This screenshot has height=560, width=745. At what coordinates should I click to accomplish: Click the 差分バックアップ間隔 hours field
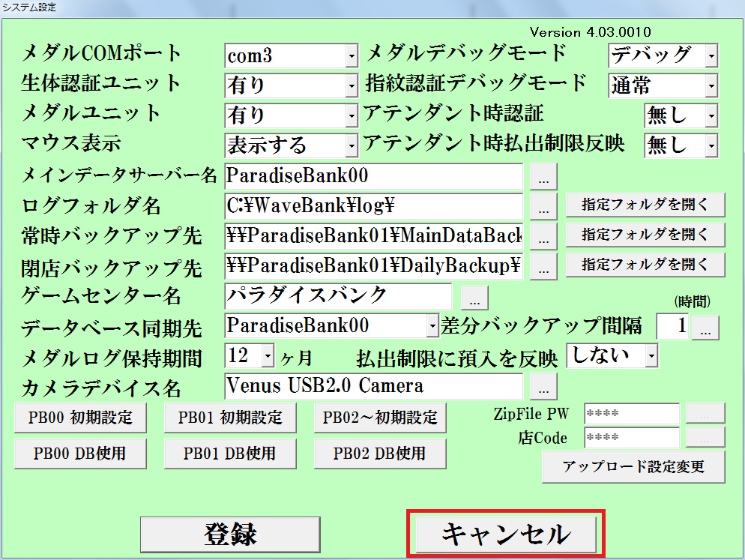(x=672, y=327)
